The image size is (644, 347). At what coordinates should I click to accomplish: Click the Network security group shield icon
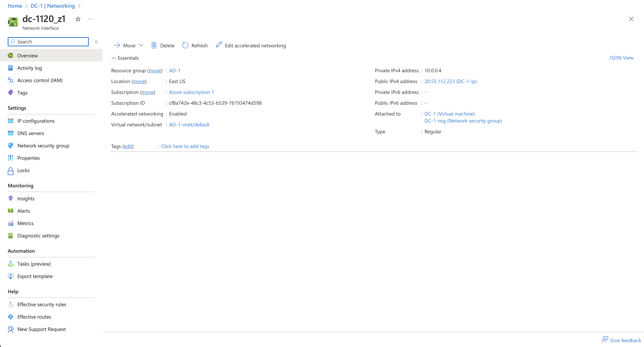pyautogui.click(x=10, y=146)
